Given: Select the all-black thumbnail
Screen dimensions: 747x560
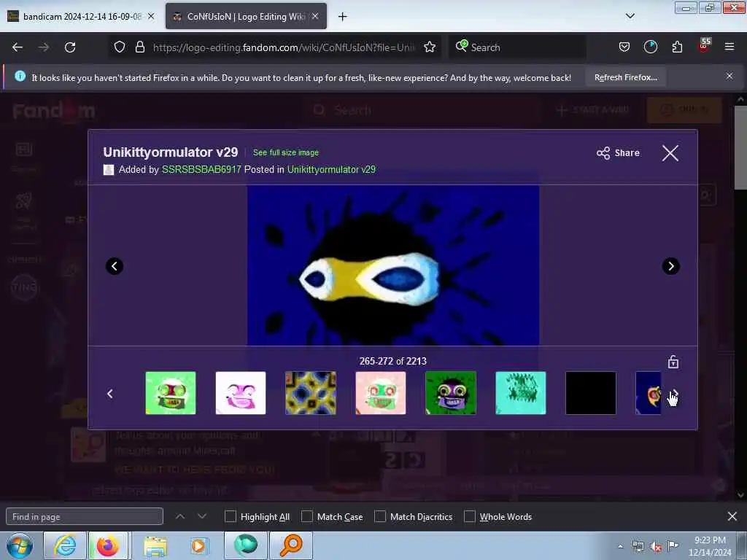Looking at the screenshot, I should 591,393.
